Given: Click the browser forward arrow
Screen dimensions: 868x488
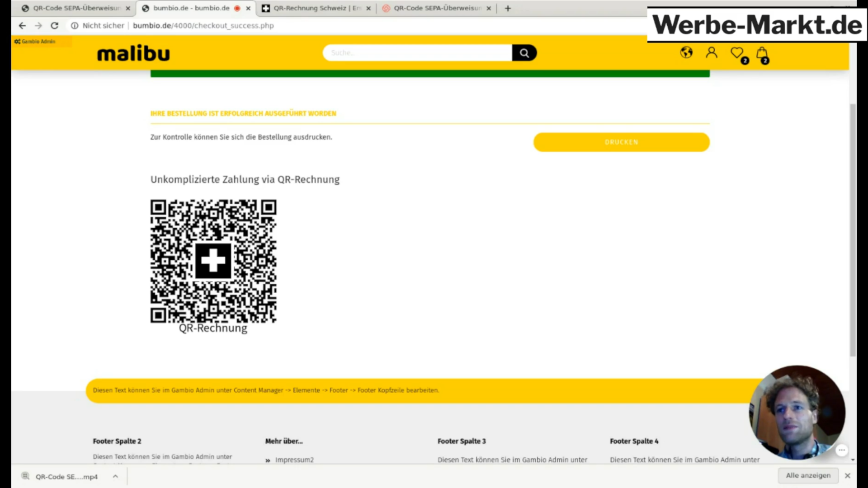Looking at the screenshot, I should pyautogui.click(x=38, y=26).
